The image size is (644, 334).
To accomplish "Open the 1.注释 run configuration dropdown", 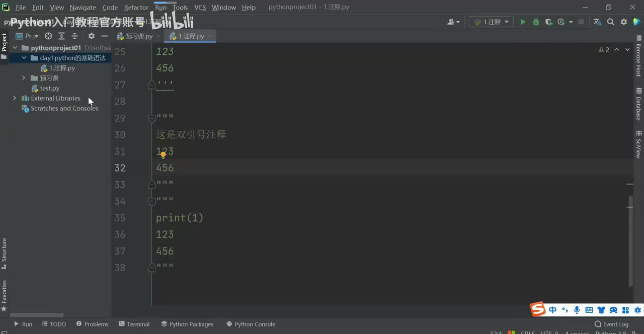I will (x=491, y=22).
